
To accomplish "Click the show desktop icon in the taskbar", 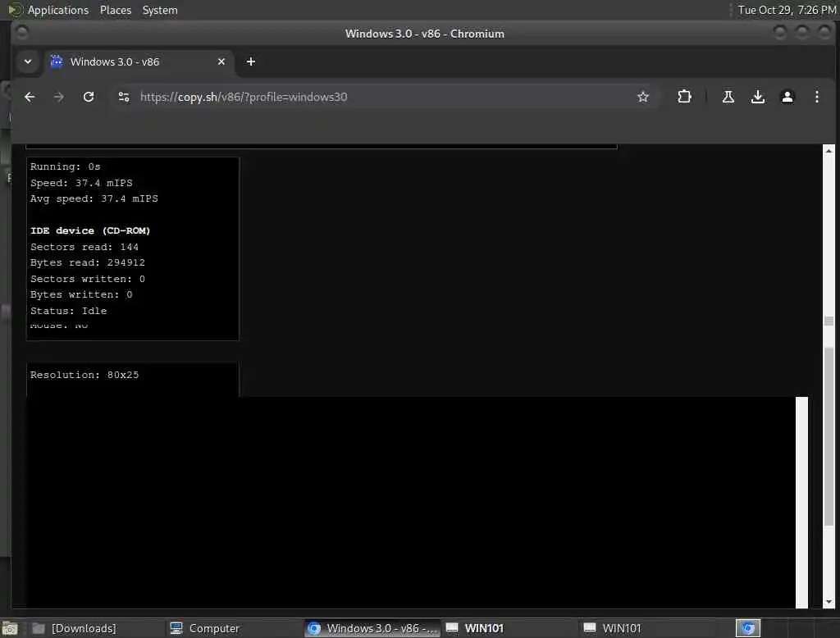I will 10,628.
